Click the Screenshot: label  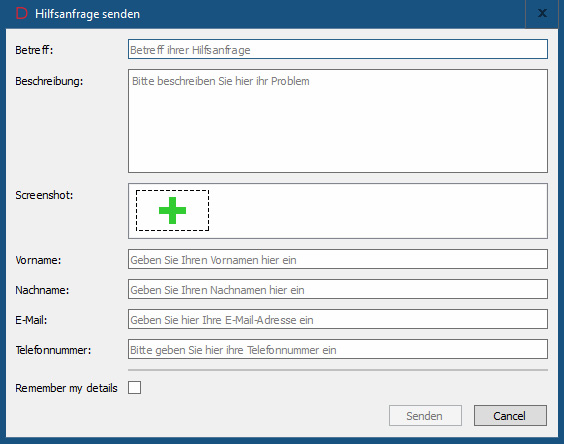(x=44, y=195)
